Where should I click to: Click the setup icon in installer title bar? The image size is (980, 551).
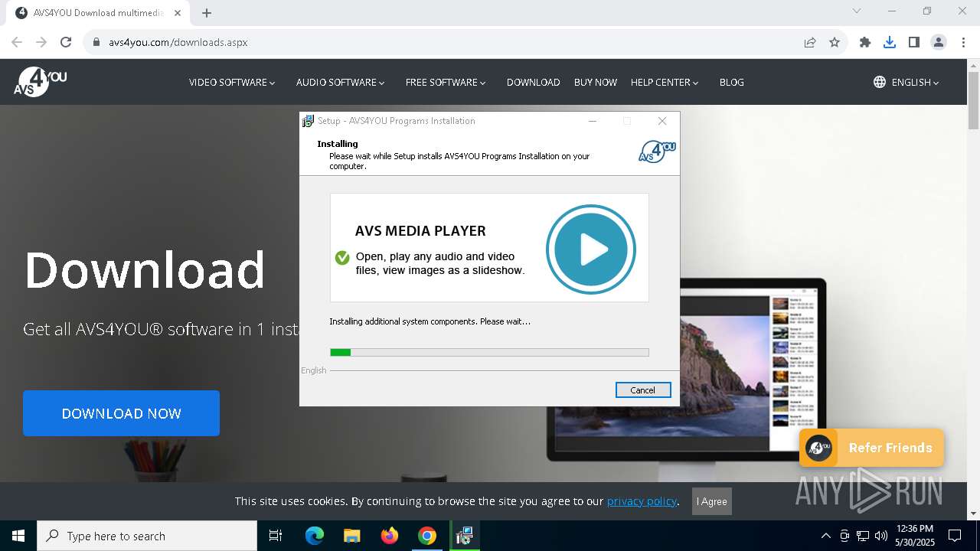tap(308, 121)
